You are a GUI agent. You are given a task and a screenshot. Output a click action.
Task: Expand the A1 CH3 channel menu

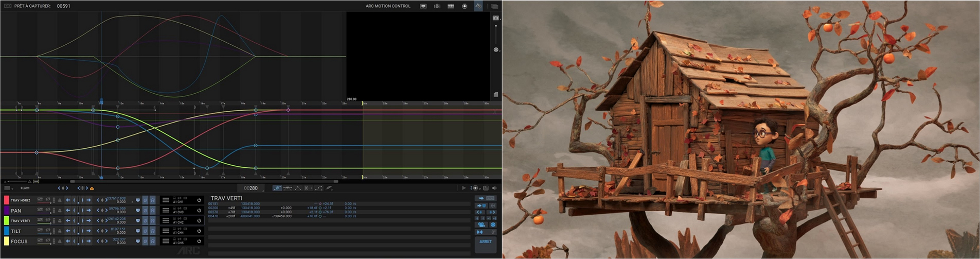166,211
